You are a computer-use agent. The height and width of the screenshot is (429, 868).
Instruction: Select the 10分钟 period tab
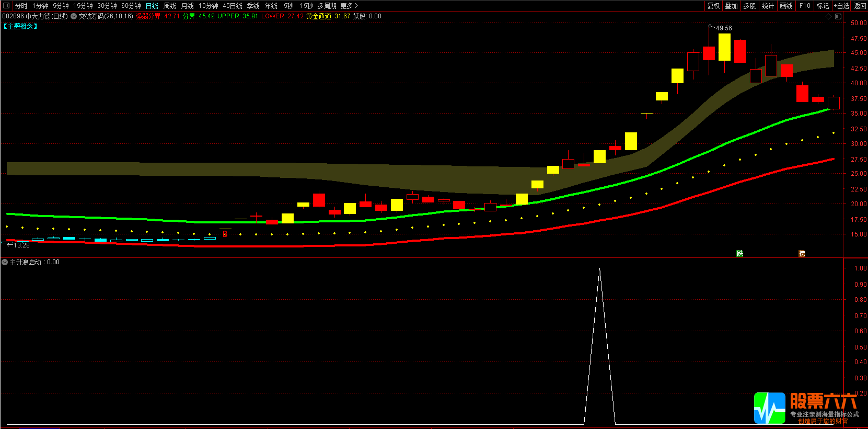pyautogui.click(x=209, y=6)
